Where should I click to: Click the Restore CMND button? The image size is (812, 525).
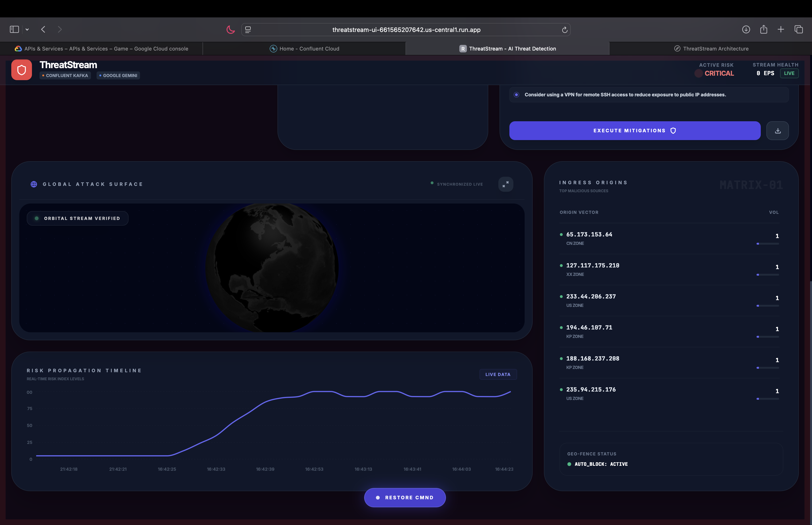pyautogui.click(x=405, y=498)
